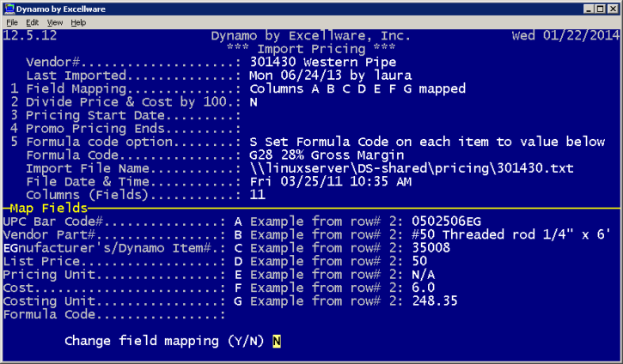Viewport: 623px width, 364px height.
Task: Click the List Price column letter D
Action: tap(238, 261)
